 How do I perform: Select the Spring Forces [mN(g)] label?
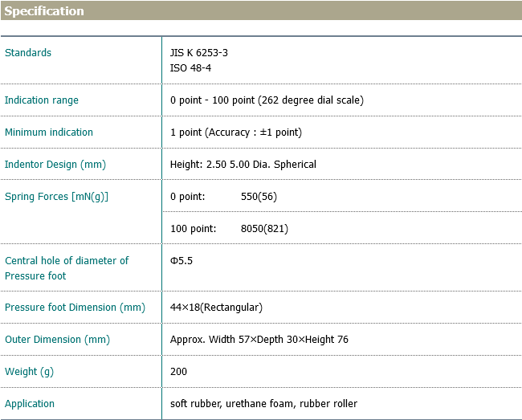coord(56,197)
